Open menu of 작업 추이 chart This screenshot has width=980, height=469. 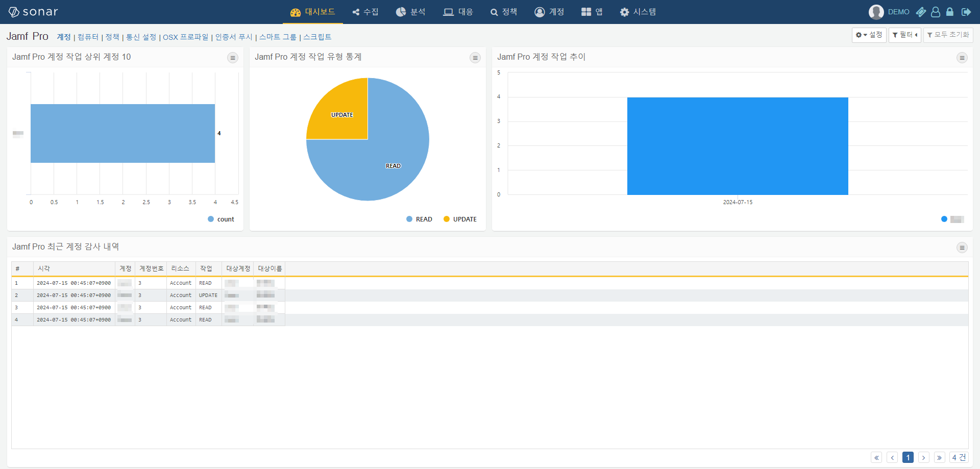(x=962, y=58)
